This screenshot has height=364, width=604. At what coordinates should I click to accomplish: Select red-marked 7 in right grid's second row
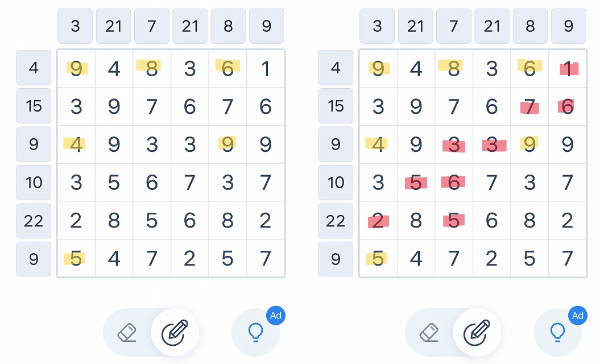tap(530, 106)
